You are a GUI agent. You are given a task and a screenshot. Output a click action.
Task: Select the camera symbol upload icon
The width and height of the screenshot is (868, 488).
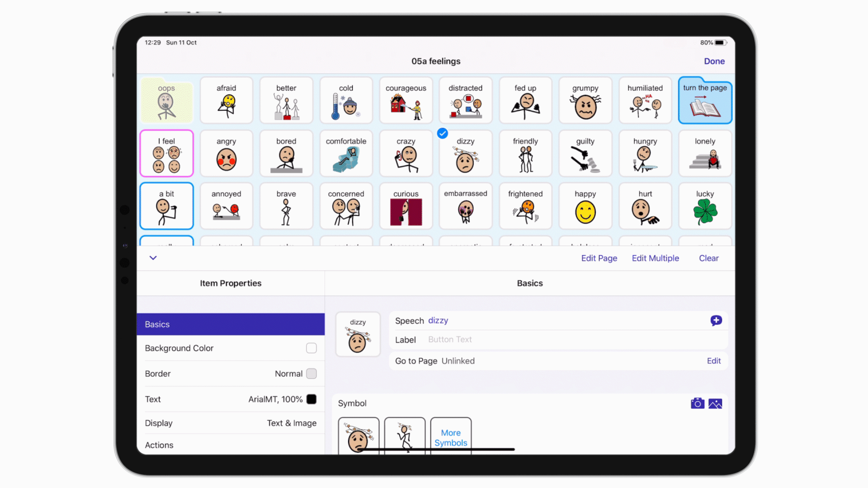697,404
